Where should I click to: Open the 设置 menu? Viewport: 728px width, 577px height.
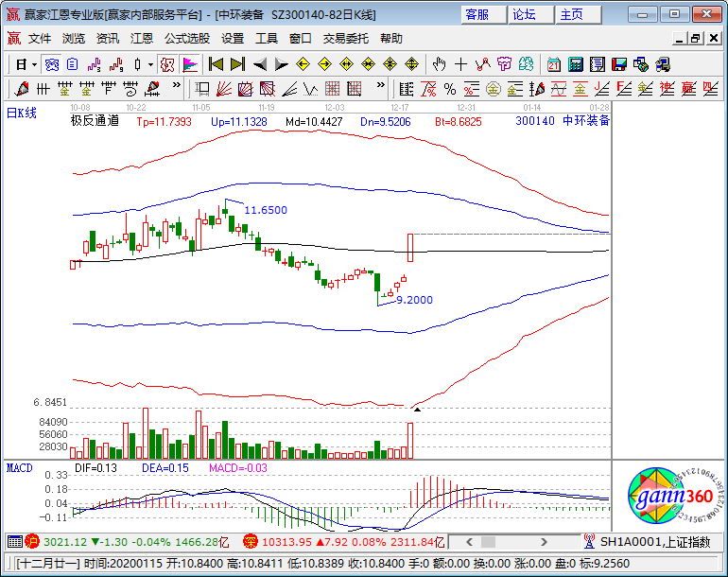point(233,39)
